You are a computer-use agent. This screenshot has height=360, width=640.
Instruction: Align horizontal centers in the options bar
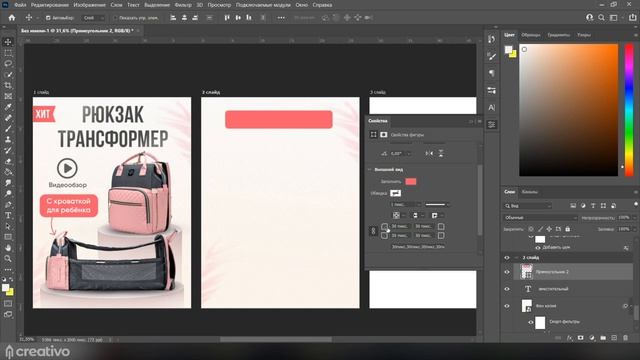[x=184, y=18]
